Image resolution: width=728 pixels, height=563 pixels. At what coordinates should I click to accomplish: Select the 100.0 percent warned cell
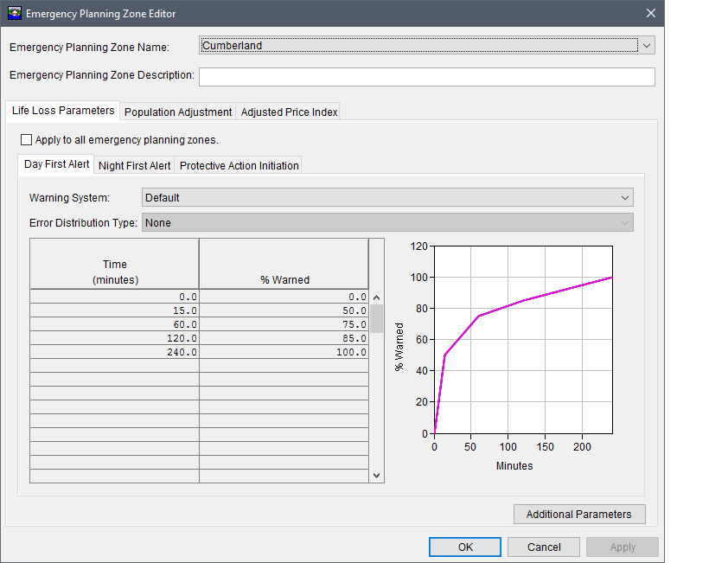pos(284,352)
